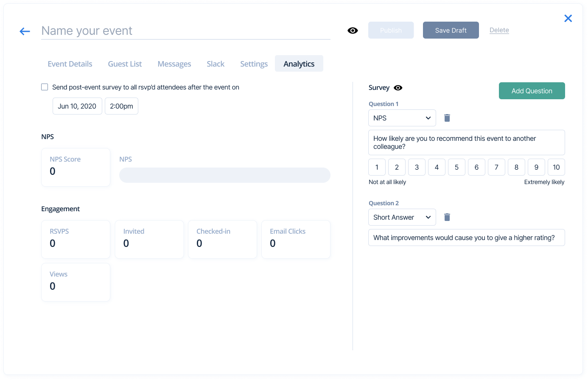Select rating 9 on the NPS scale
The image size is (588, 380).
[x=536, y=167]
